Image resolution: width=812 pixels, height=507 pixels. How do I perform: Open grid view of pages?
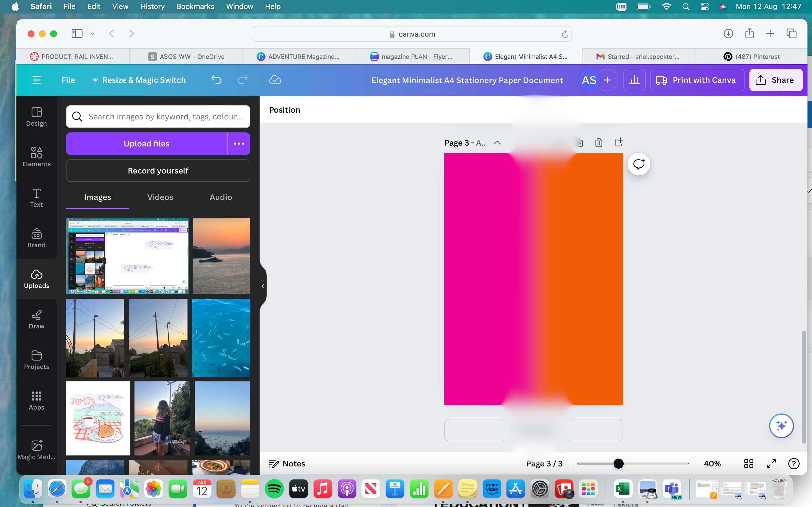click(749, 463)
